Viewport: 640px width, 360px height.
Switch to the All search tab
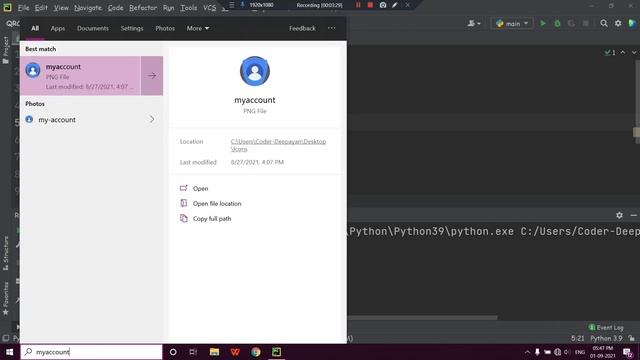pos(35,28)
